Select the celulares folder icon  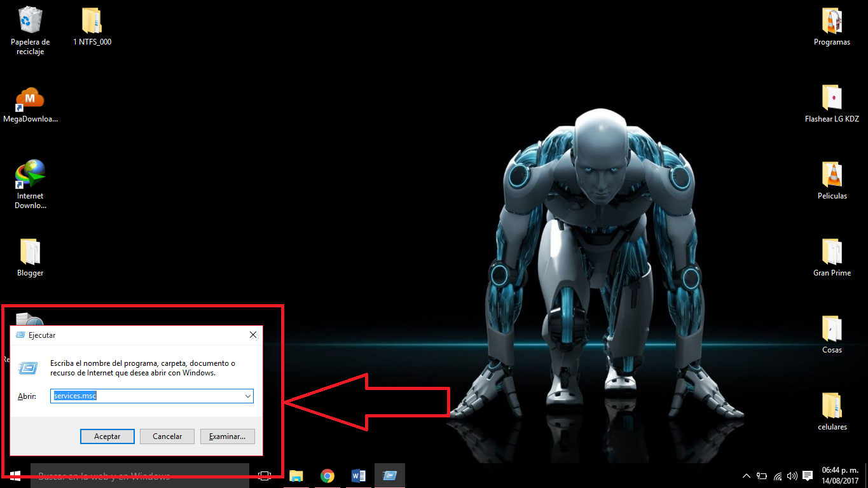point(832,412)
